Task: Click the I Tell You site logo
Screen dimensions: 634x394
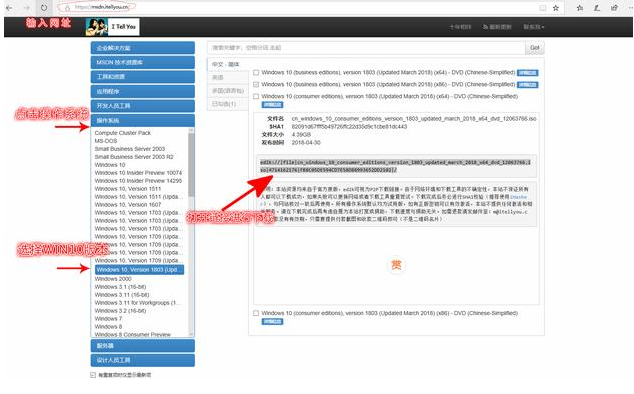Action: (x=112, y=27)
